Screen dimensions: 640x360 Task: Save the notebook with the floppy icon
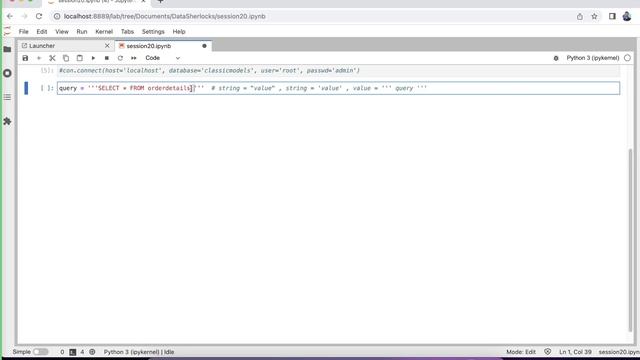25,58
